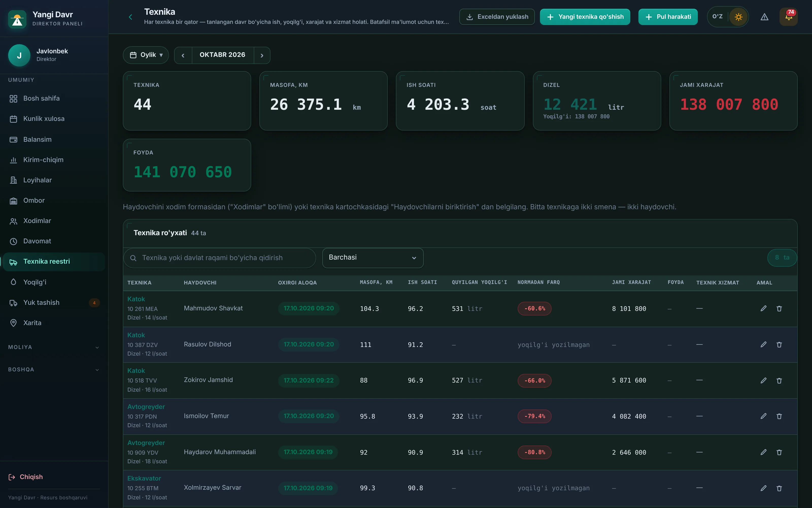Switch language via O'Z toggle
Image resolution: width=812 pixels, height=508 pixels.
717,17
